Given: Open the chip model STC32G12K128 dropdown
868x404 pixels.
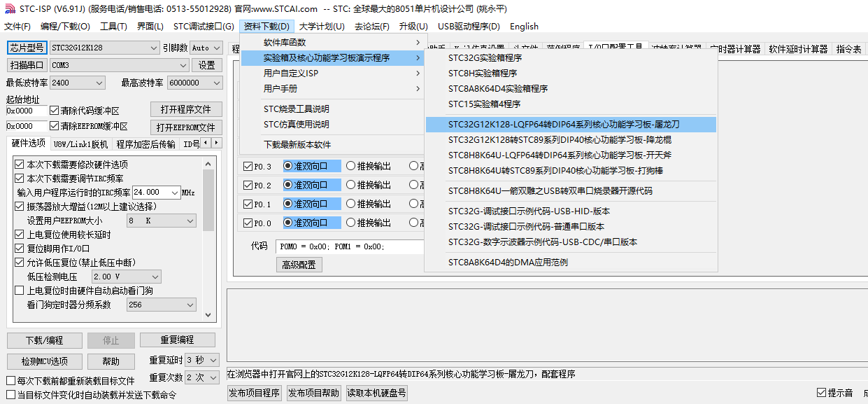Looking at the screenshot, I should pos(105,48).
